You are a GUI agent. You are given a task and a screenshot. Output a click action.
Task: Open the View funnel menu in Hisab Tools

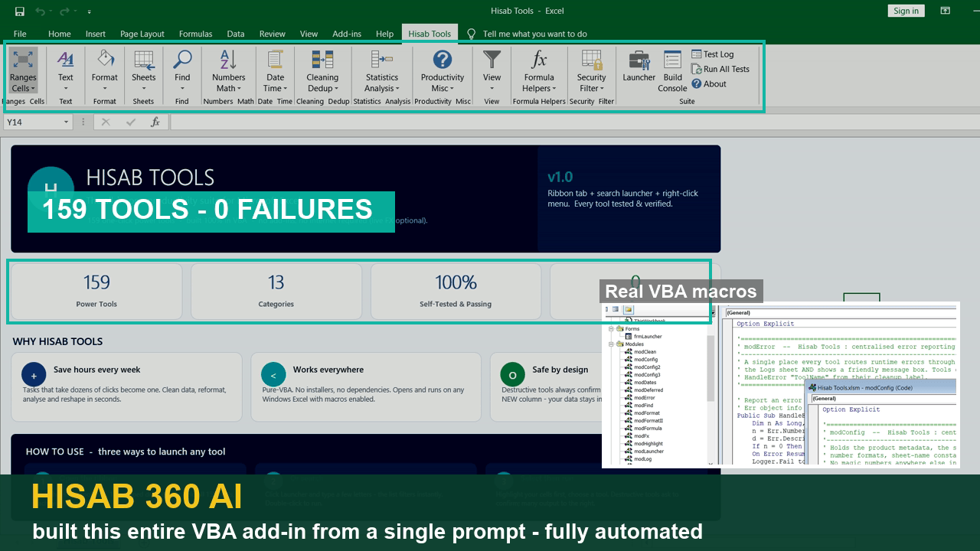click(x=492, y=71)
